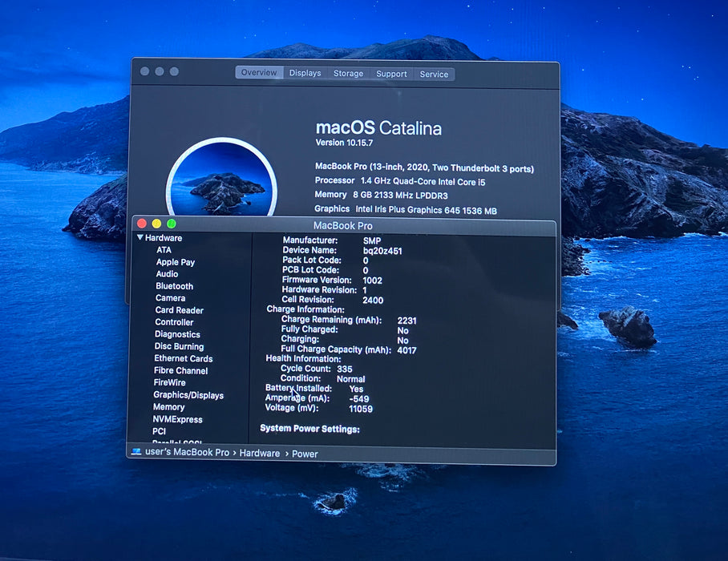Minimize the MacBook Pro report window
The image size is (728, 561).
(x=156, y=224)
